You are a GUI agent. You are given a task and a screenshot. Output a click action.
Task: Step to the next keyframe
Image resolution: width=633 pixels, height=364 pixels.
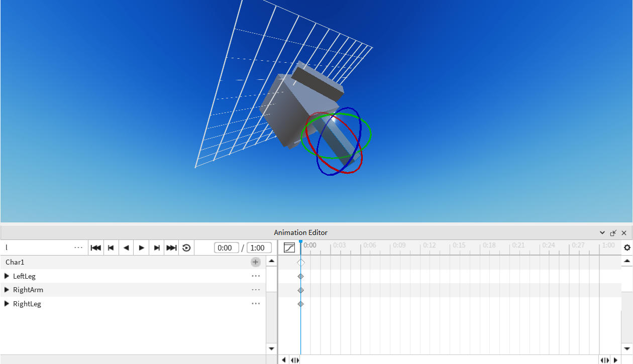click(157, 248)
